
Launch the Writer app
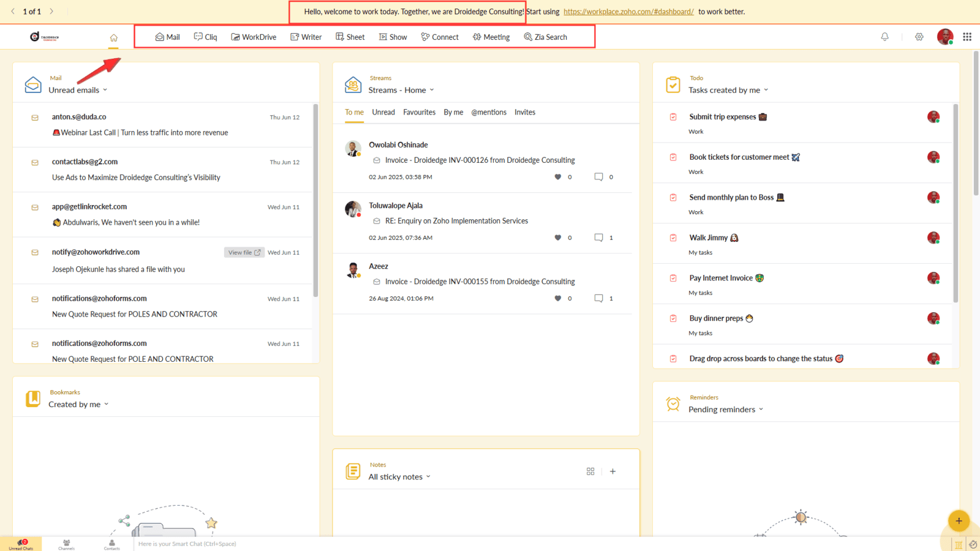click(306, 37)
